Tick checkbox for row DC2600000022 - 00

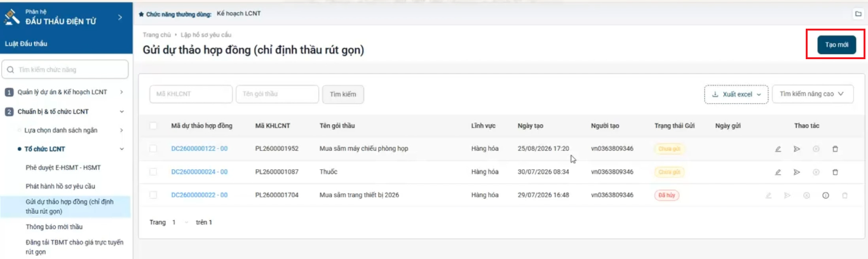pos(153,195)
